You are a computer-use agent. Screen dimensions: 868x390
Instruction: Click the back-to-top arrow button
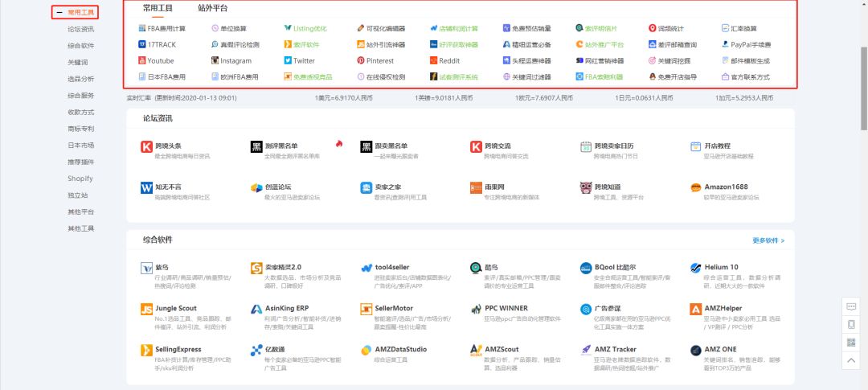coord(851,360)
